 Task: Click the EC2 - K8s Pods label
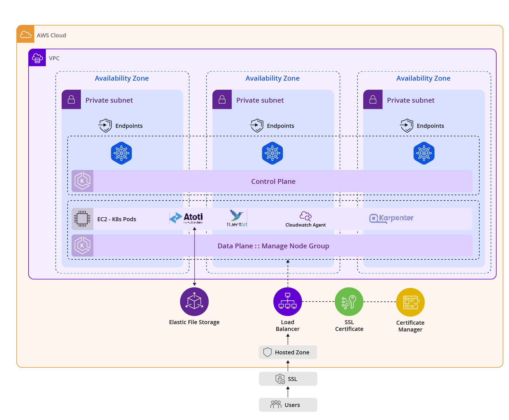(117, 219)
